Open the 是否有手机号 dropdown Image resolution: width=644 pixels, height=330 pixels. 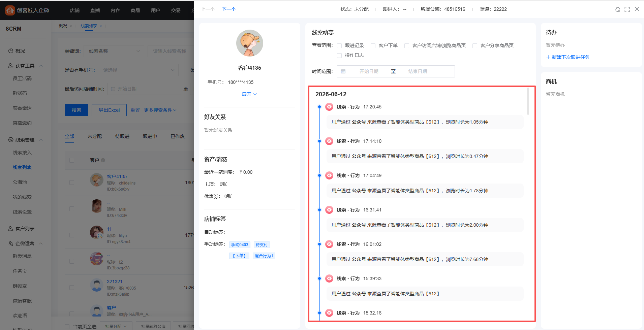[138, 70]
